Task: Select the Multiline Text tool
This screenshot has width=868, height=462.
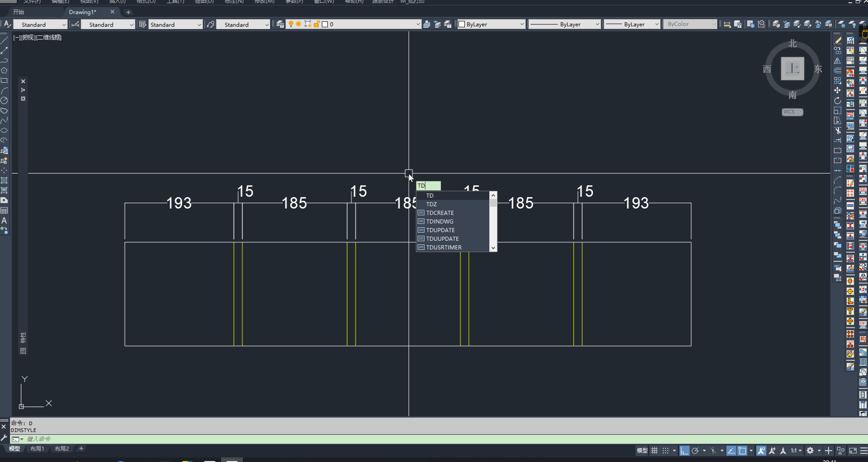Action: coord(4,221)
